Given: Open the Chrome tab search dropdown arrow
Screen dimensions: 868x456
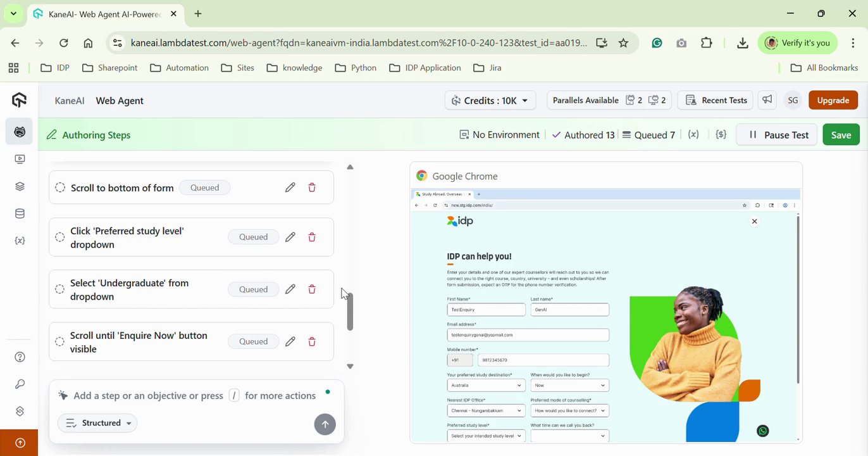Looking at the screenshot, I should [13, 13].
